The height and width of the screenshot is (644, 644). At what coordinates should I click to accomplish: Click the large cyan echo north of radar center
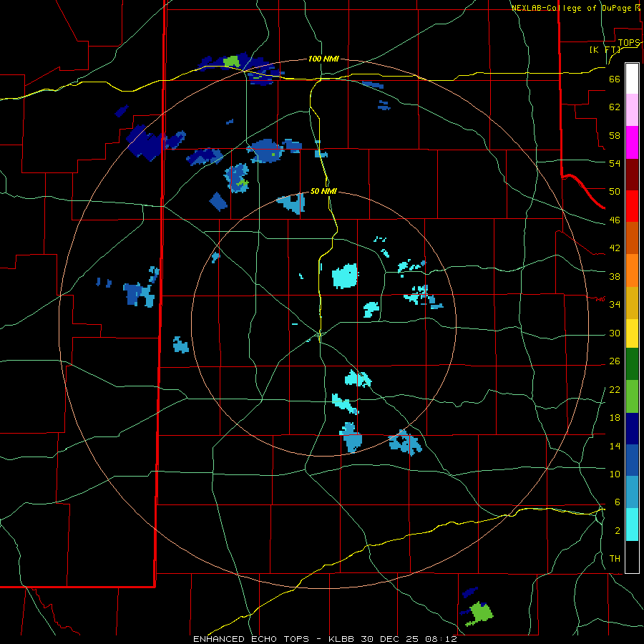pos(345,276)
